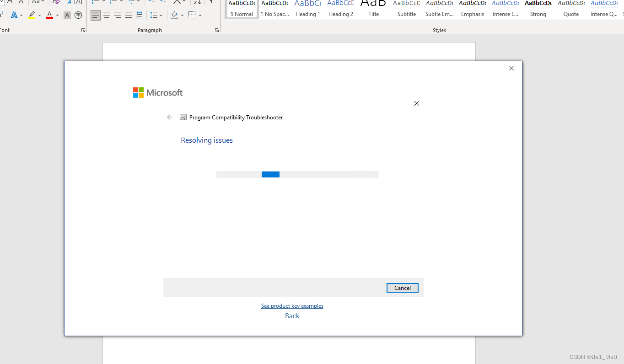Screen dimensions: 624x364
Task: Open line and paragraph spacing
Action: click(x=154, y=15)
